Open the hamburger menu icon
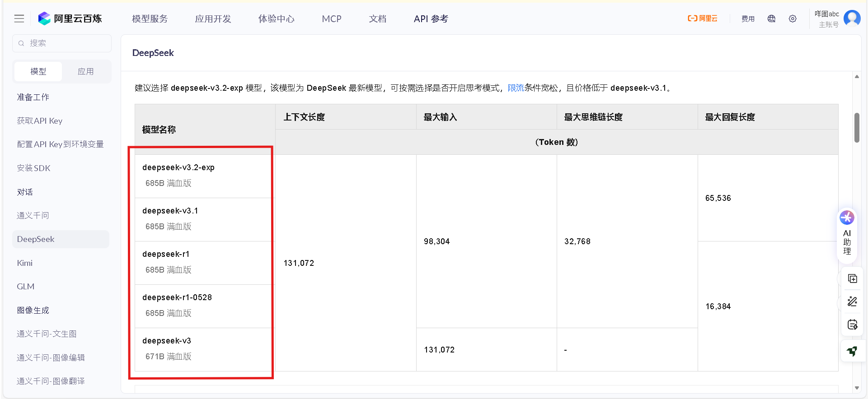Screen dimensions: 868x399 (x=19, y=19)
